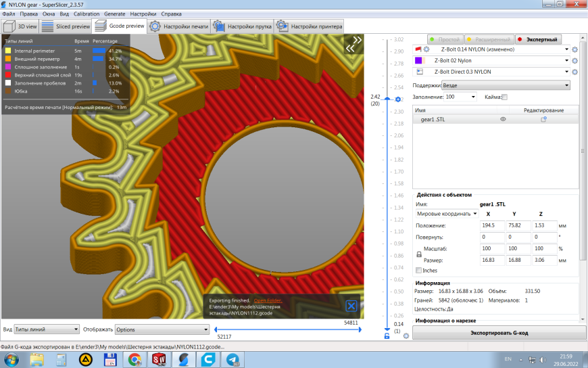Open Windows Explorer from taskbar
The height and width of the screenshot is (368, 588).
click(x=36, y=360)
